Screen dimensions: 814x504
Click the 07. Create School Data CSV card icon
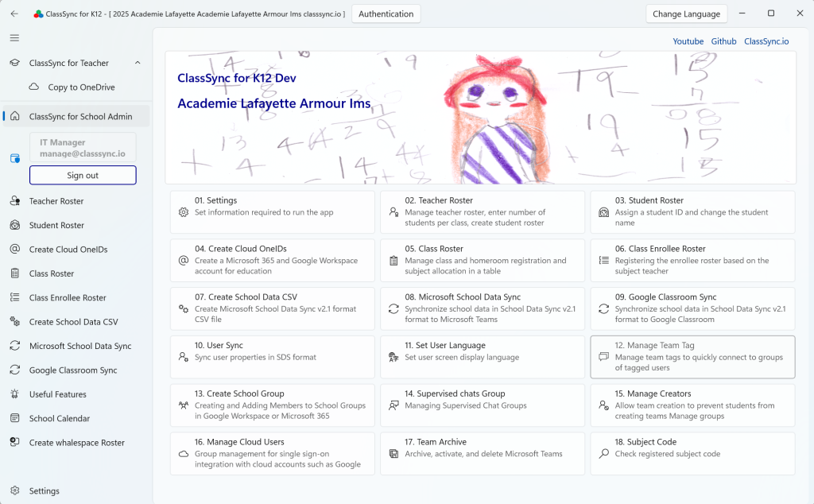click(184, 308)
